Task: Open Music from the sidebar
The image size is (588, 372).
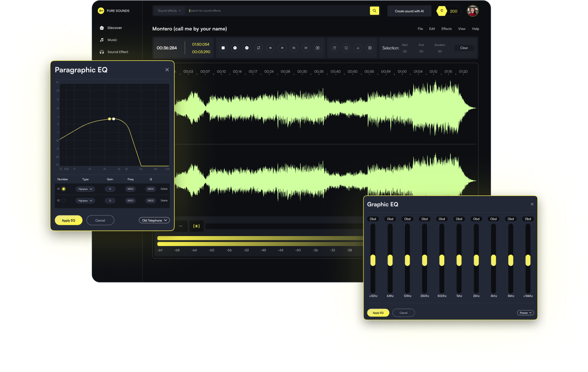Action: [x=109, y=40]
